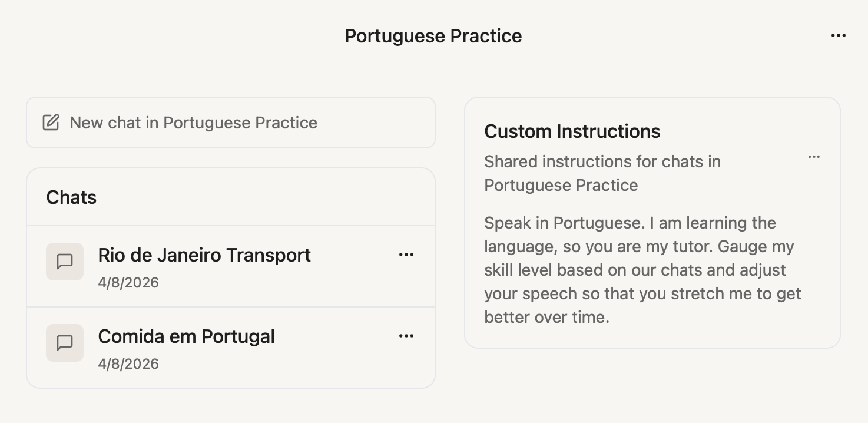Open the three-dot menu for Rio de Janeiro Transport
The width and height of the screenshot is (868, 423).
point(406,255)
